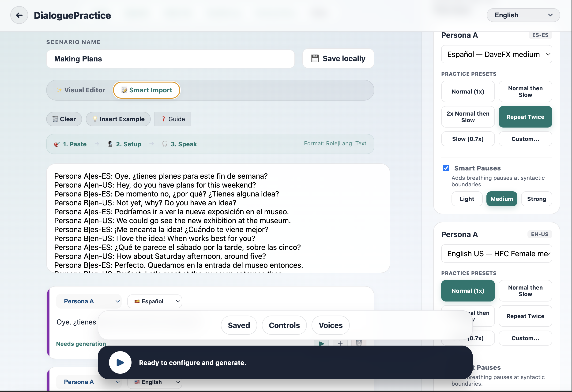Click the plus icon on the first card

tap(340, 343)
